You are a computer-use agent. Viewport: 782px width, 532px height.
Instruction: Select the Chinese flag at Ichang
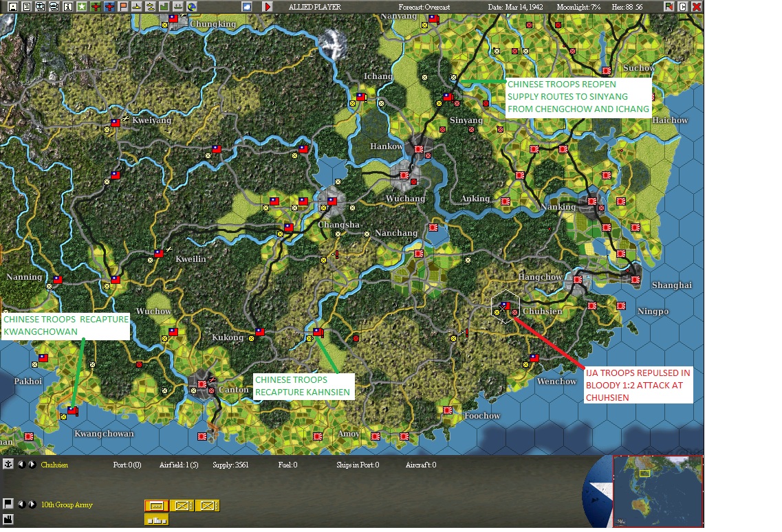[x=360, y=97]
